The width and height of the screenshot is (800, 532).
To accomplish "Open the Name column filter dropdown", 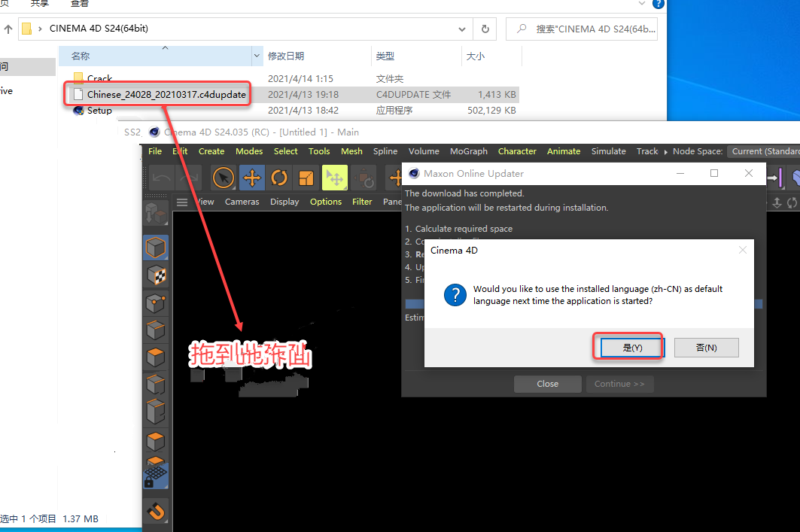I will click(257, 56).
